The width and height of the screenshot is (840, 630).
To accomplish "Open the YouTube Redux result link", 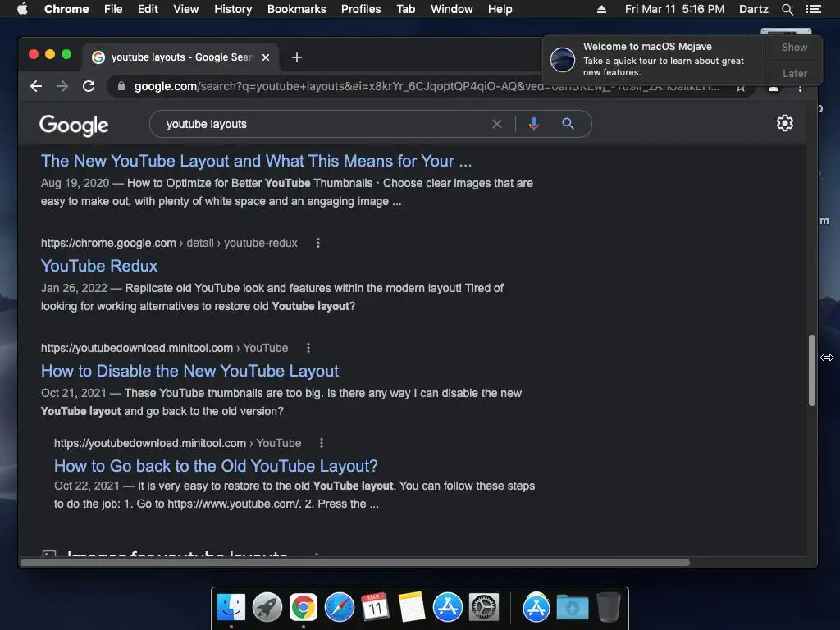I will point(99,266).
